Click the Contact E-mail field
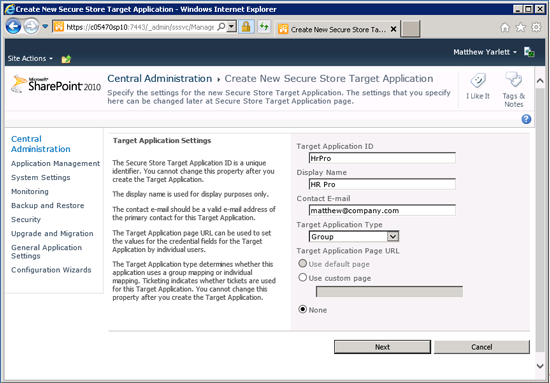 click(382, 210)
